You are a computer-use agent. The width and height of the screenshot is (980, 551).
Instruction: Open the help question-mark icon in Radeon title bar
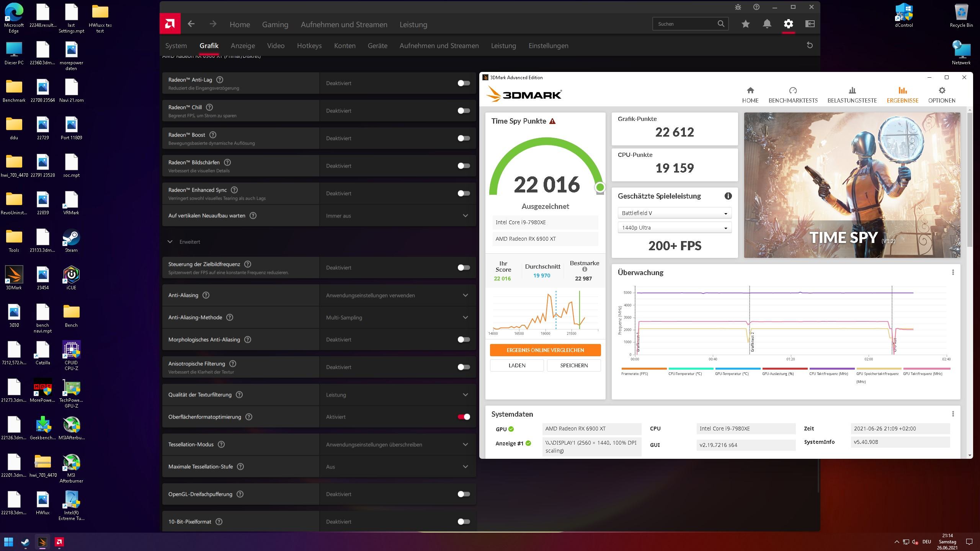coord(756,7)
